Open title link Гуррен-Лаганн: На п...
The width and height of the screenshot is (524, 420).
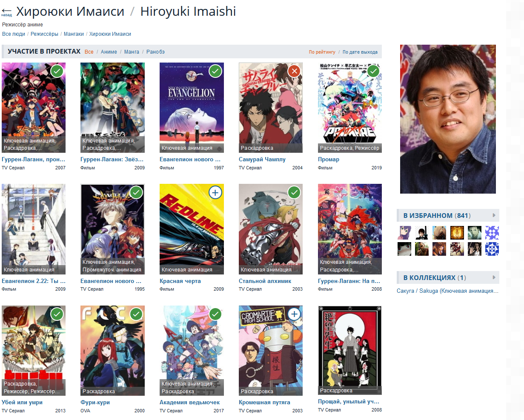tap(349, 281)
